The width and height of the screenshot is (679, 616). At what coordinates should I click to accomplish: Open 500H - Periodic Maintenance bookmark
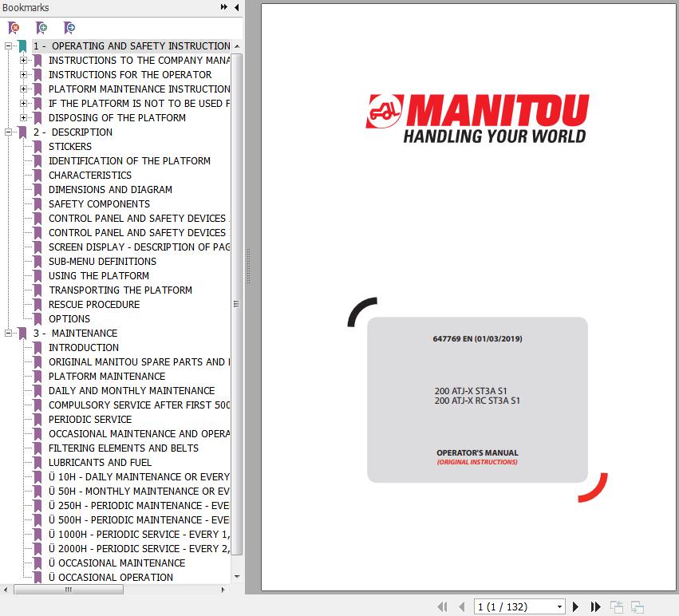click(x=139, y=519)
